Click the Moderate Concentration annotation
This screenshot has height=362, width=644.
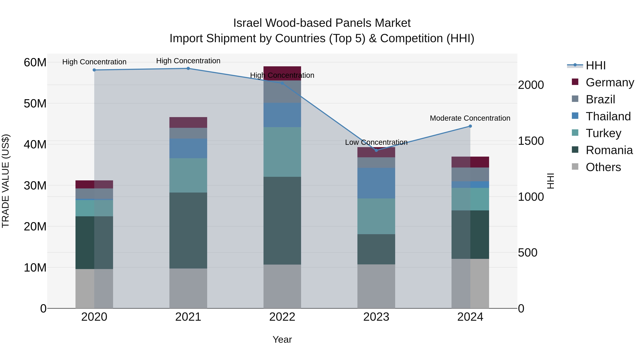point(470,118)
